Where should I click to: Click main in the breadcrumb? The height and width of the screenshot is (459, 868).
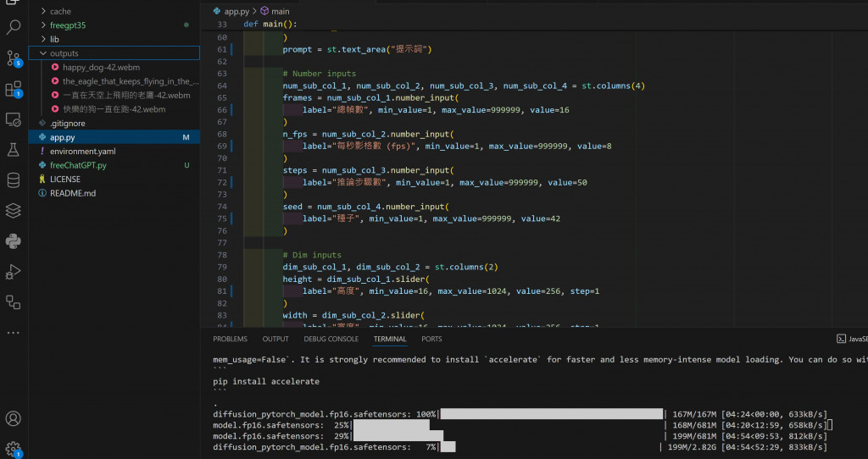(x=280, y=11)
